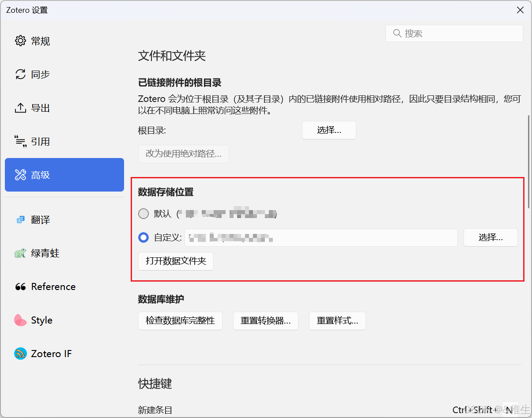Click the Reference quote-mark icon
Viewport: 532px width, 418px height.
click(20, 287)
